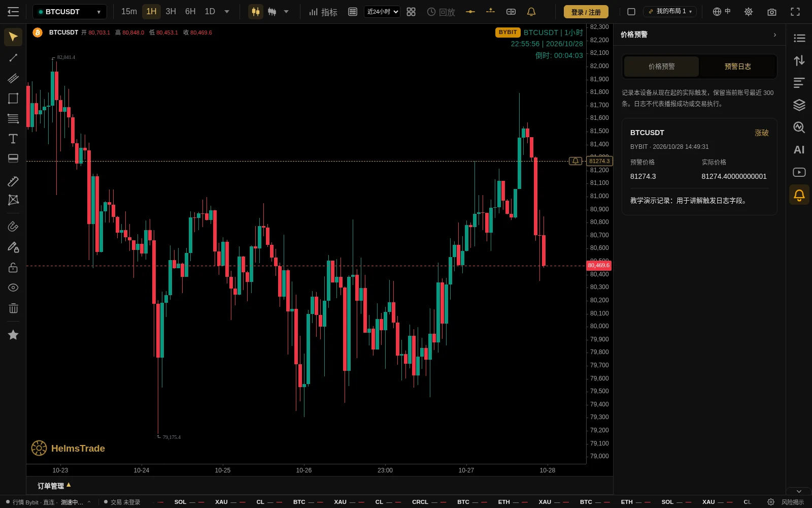Start replay (回放) mode
812x508 pixels.
(x=441, y=12)
